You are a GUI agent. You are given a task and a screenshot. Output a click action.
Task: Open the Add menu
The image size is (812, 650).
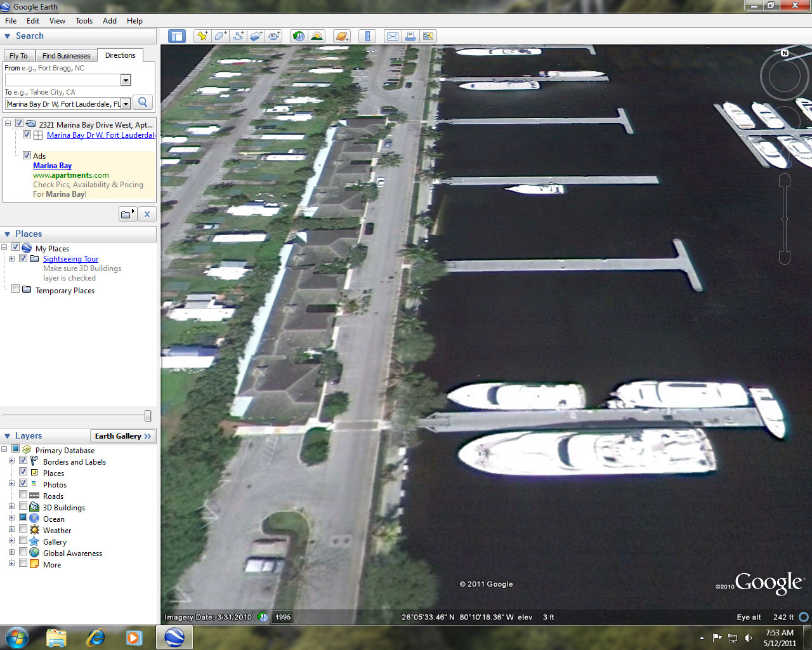pyautogui.click(x=110, y=20)
